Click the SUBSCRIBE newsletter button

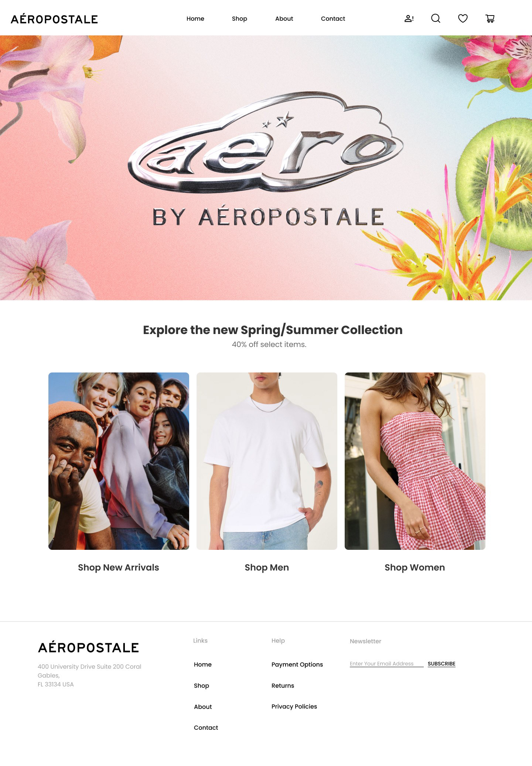tap(441, 664)
